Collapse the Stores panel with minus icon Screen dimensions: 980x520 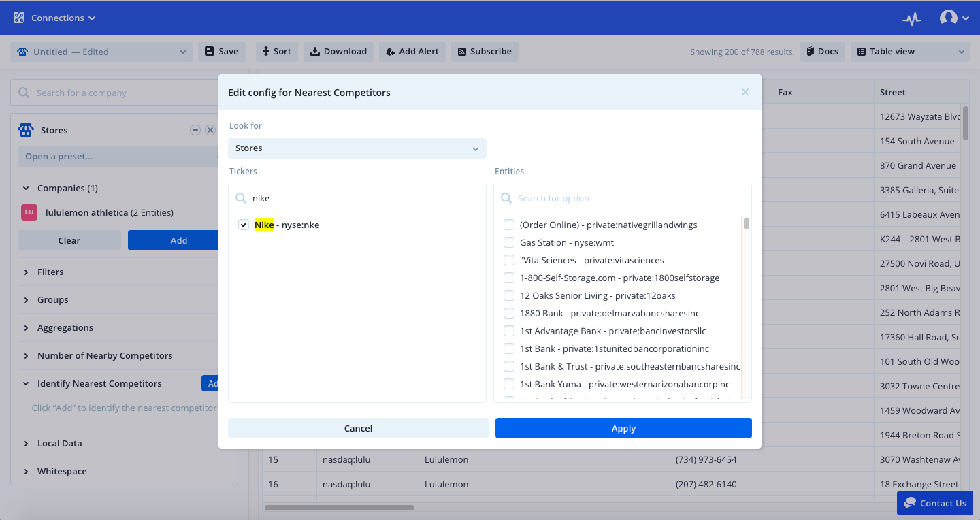coord(195,130)
